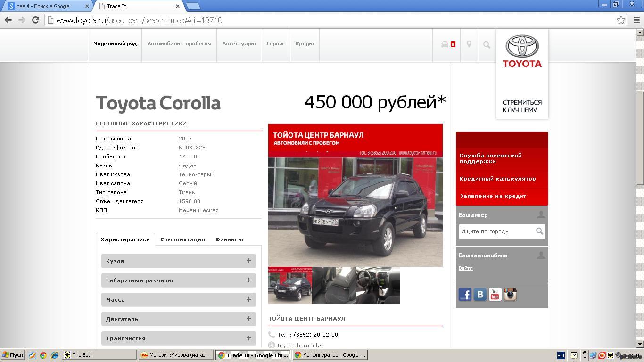Open Toyota Instagram page icon

pyautogui.click(x=510, y=295)
